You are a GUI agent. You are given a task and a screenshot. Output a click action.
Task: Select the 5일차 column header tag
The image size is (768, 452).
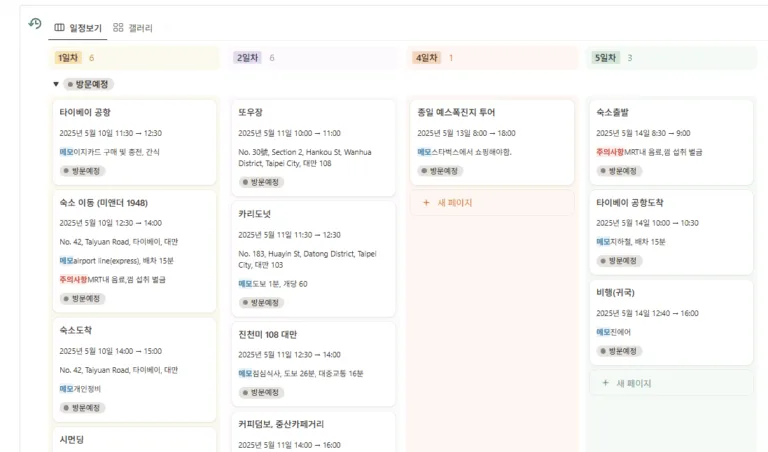(605, 58)
